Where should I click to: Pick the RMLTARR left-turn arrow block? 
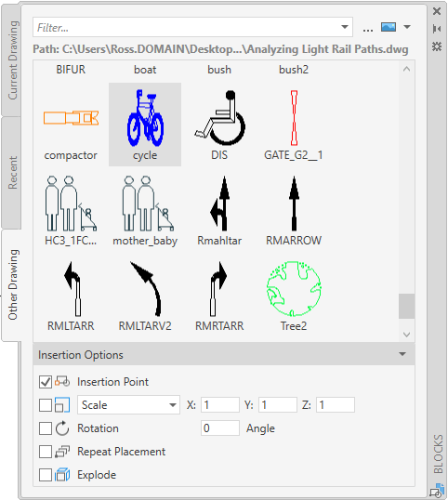(x=71, y=296)
